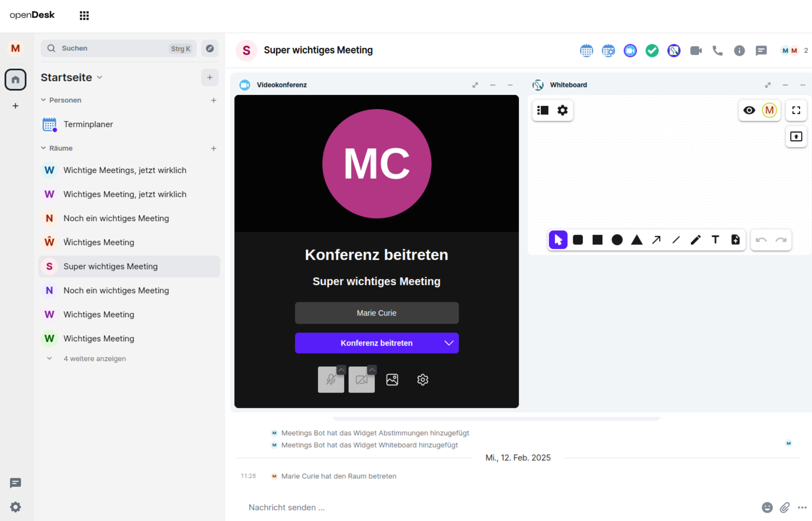Undo last whiteboard action

tap(761, 240)
